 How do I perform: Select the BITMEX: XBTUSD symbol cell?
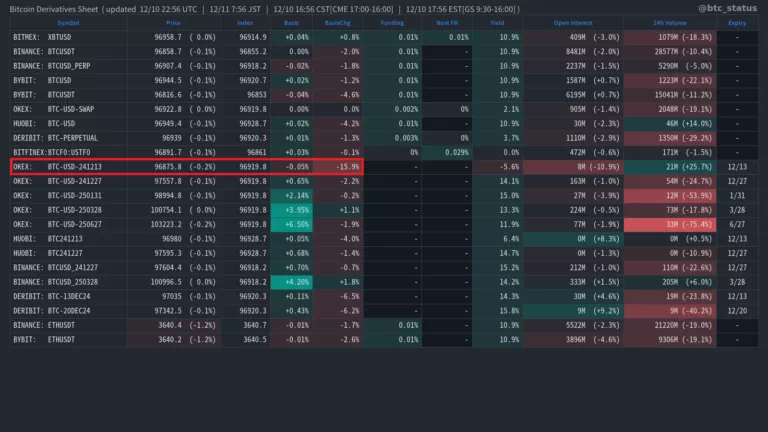pyautogui.click(x=68, y=37)
